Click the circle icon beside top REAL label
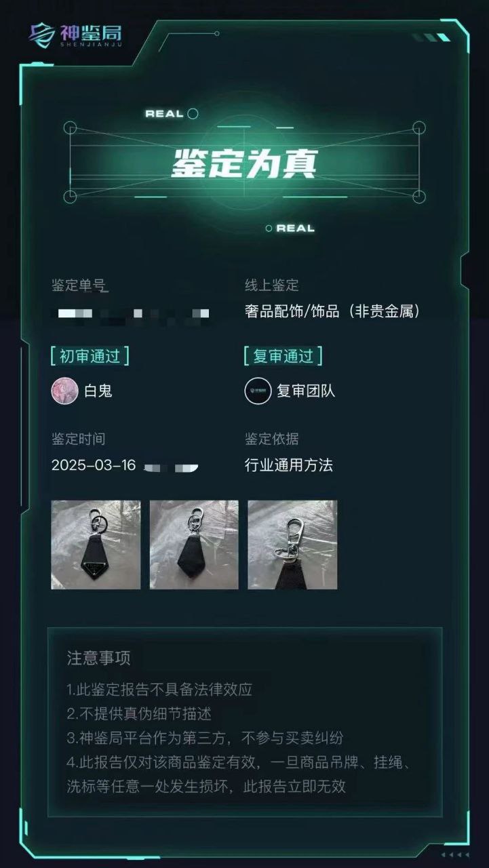The width and height of the screenshot is (489, 868). [193, 113]
